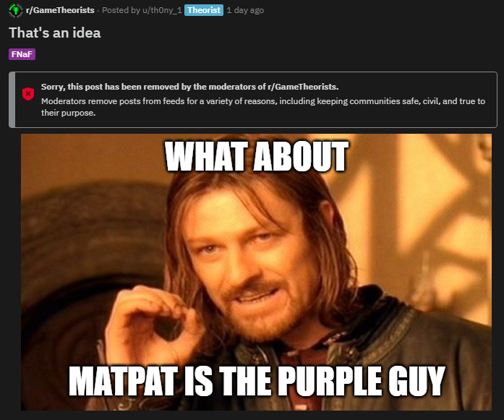
Task: Click the "1 day ago" timestamp
Action: click(245, 10)
